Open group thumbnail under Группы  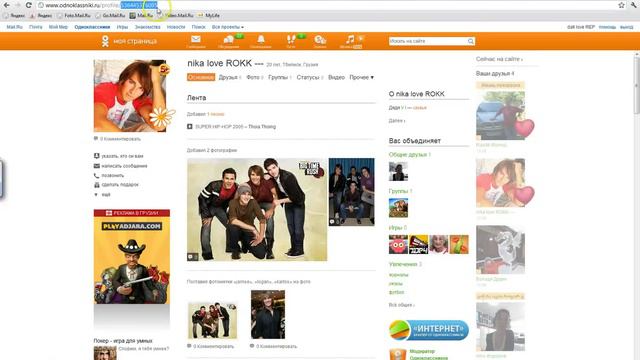(398, 208)
